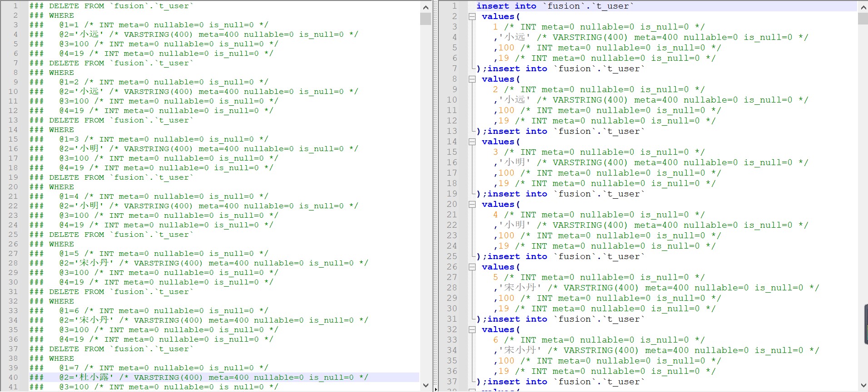Image resolution: width=868 pixels, height=392 pixels.
Task: Collapse the values fold at right-pane line 2
Action: click(472, 17)
